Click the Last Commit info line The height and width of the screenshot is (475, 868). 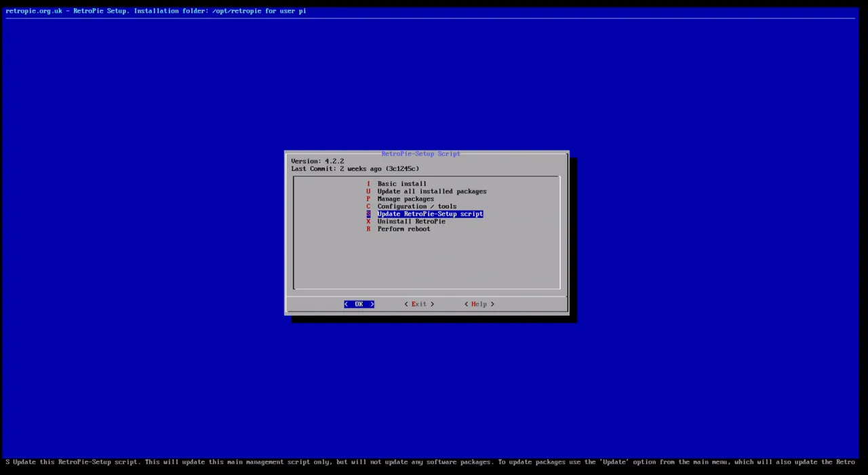tap(355, 168)
